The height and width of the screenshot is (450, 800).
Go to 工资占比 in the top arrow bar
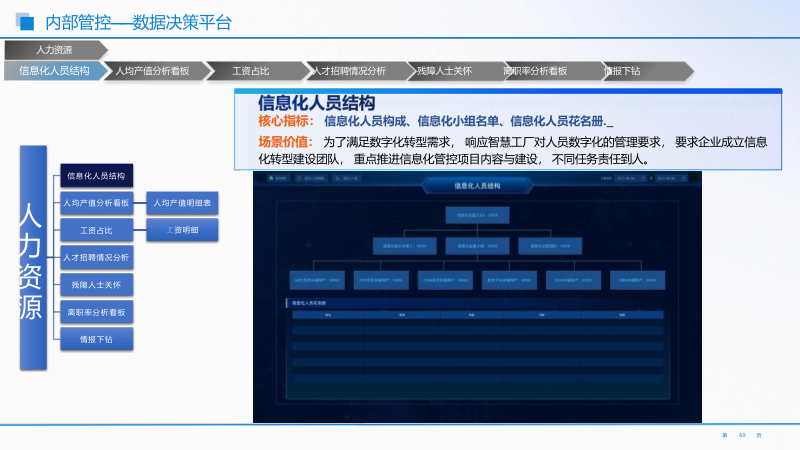(x=250, y=71)
